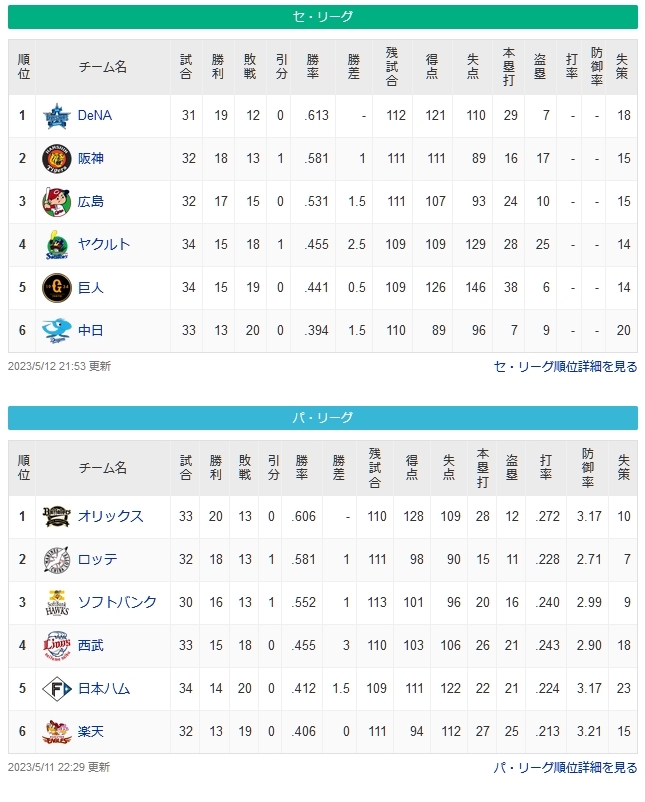The height and width of the screenshot is (802, 645).
Task: Open the パ・リーグ順位詳細を見る link
Action: (565, 768)
